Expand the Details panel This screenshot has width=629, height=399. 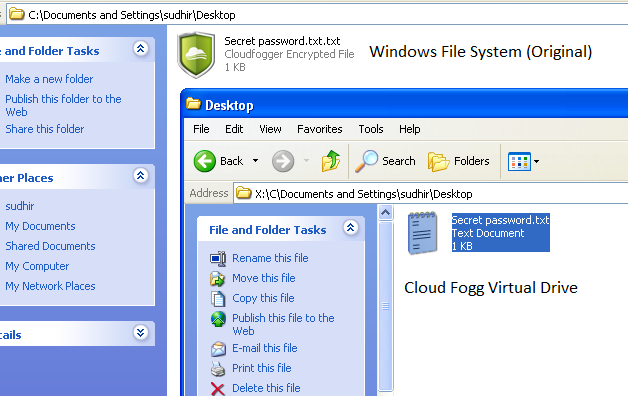tap(141, 332)
